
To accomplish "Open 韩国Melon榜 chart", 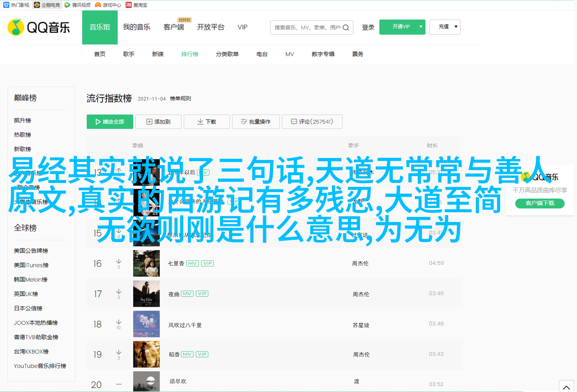I will point(31,279).
